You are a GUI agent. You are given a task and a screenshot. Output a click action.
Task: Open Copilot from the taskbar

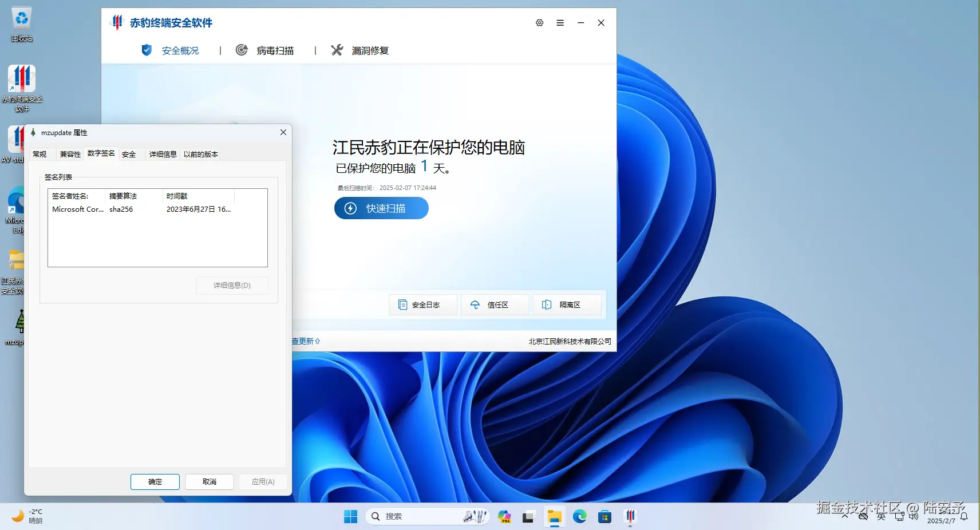pyautogui.click(x=504, y=516)
